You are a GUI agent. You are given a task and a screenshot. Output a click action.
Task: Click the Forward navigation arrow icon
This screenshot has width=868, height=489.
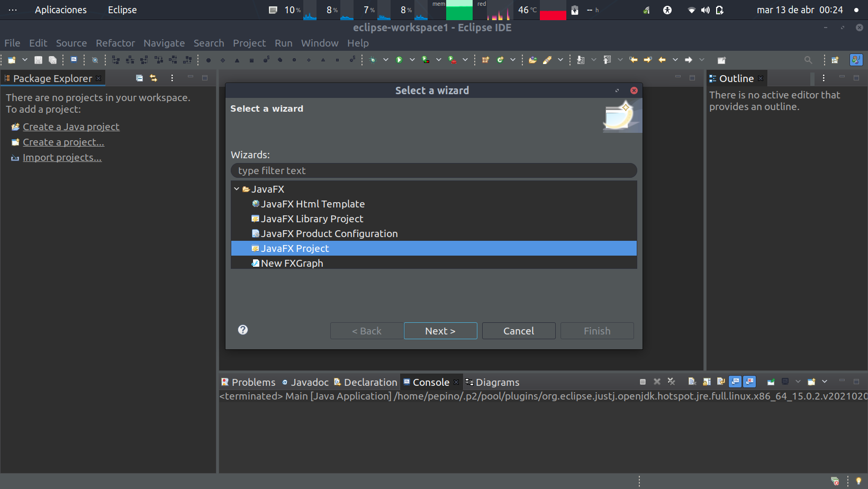[x=689, y=60]
